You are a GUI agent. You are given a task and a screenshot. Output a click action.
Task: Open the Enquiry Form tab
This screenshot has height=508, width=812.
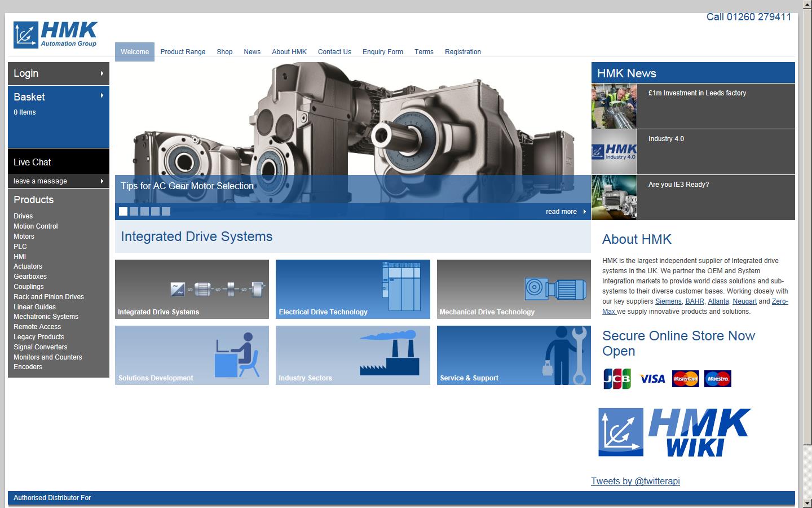[x=383, y=51]
